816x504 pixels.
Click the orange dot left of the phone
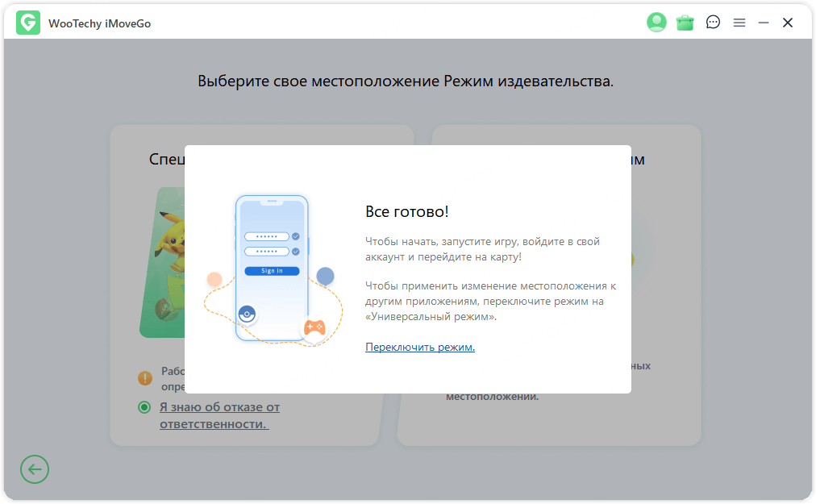click(x=214, y=278)
